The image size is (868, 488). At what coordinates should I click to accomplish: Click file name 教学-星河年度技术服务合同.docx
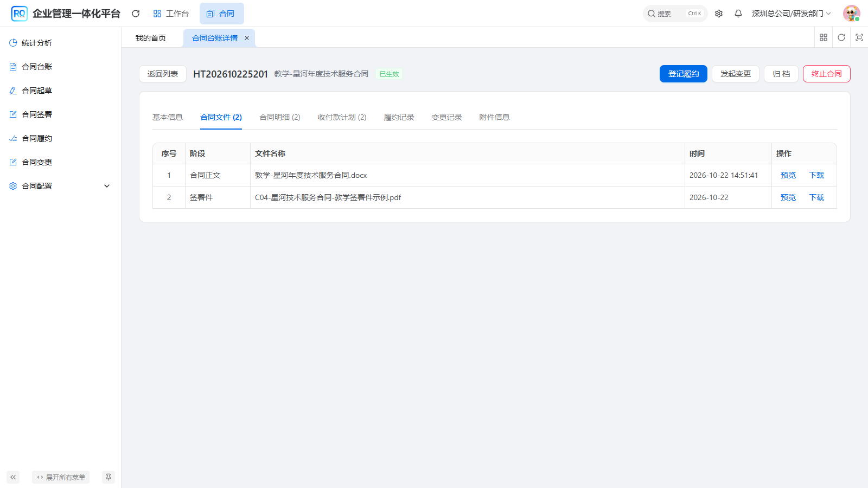[x=311, y=175]
